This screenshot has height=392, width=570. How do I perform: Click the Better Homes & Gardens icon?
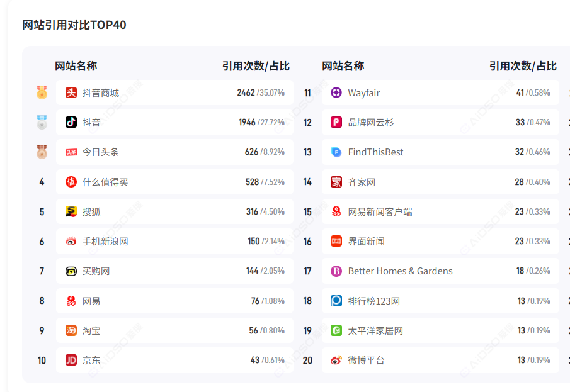pos(336,271)
